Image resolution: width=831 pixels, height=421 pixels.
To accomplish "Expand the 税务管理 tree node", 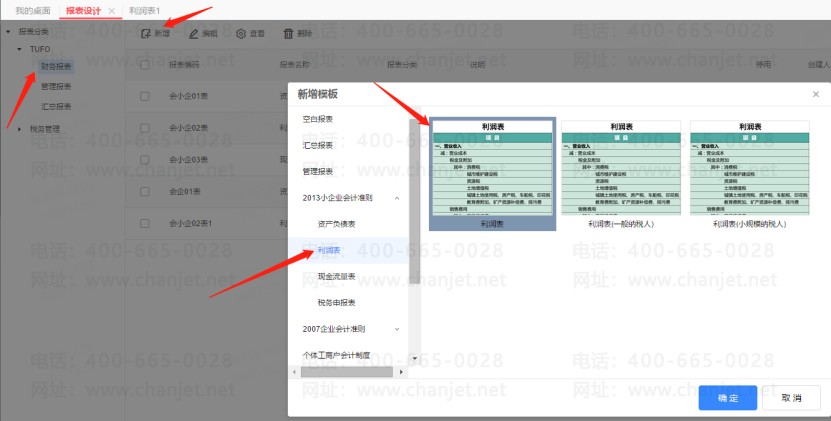I will point(22,128).
